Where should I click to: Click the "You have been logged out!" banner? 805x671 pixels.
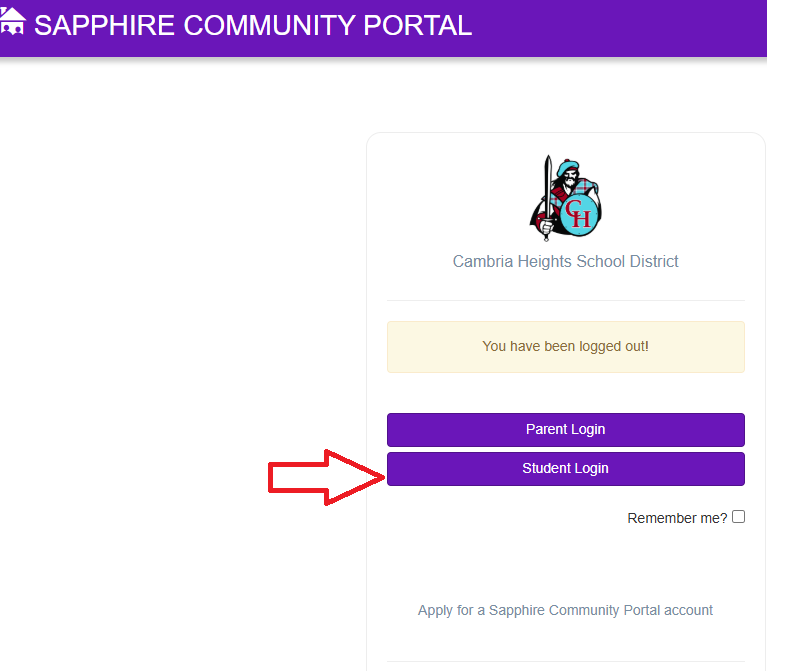click(x=566, y=347)
